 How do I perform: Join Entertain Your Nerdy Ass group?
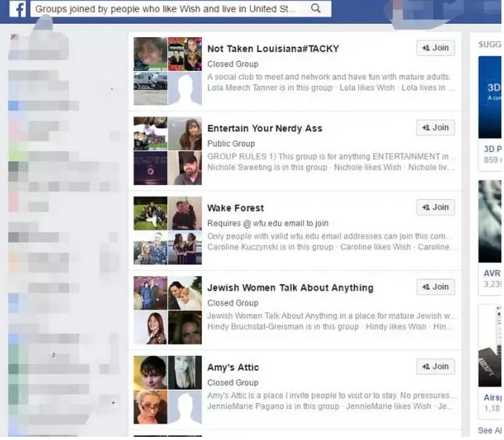pos(436,128)
